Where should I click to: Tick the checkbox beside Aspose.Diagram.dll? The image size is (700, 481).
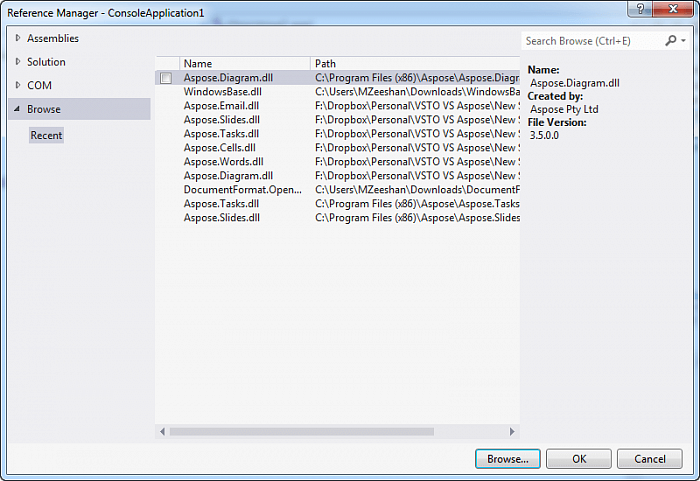[x=166, y=78]
